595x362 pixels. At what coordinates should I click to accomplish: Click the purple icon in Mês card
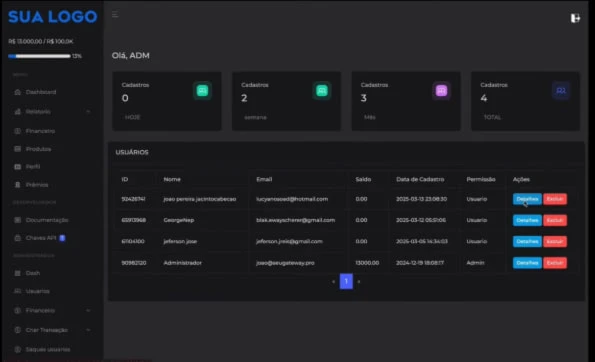[441, 91]
